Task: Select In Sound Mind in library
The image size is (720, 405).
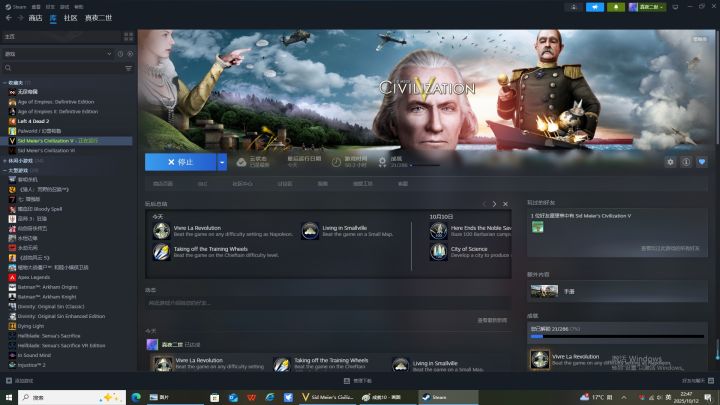Action: [34, 355]
